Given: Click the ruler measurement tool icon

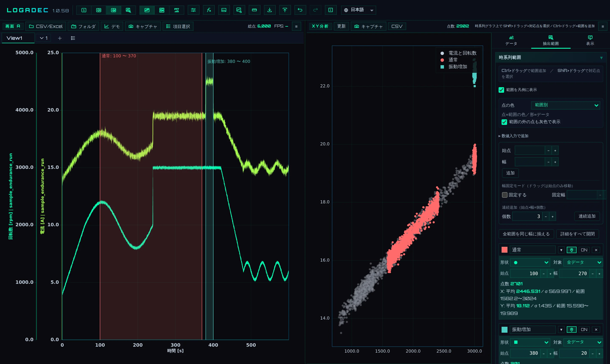Looking at the screenshot, I should click(254, 10).
